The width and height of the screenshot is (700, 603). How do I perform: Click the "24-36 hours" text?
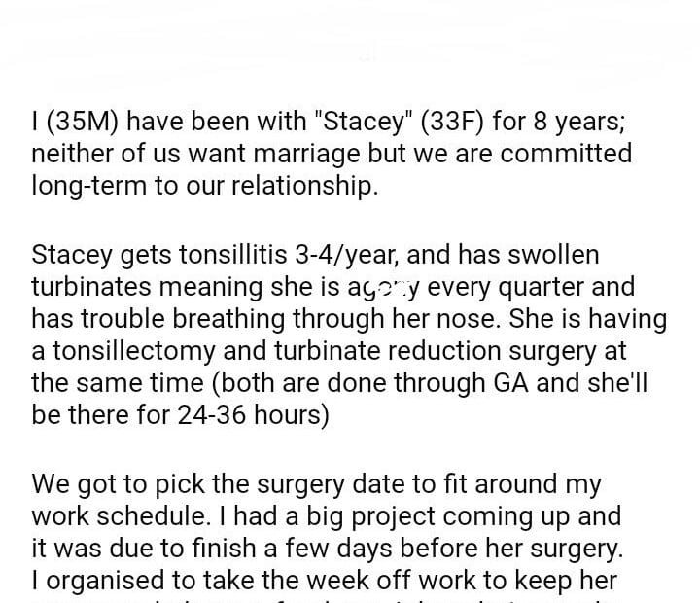click(x=249, y=415)
